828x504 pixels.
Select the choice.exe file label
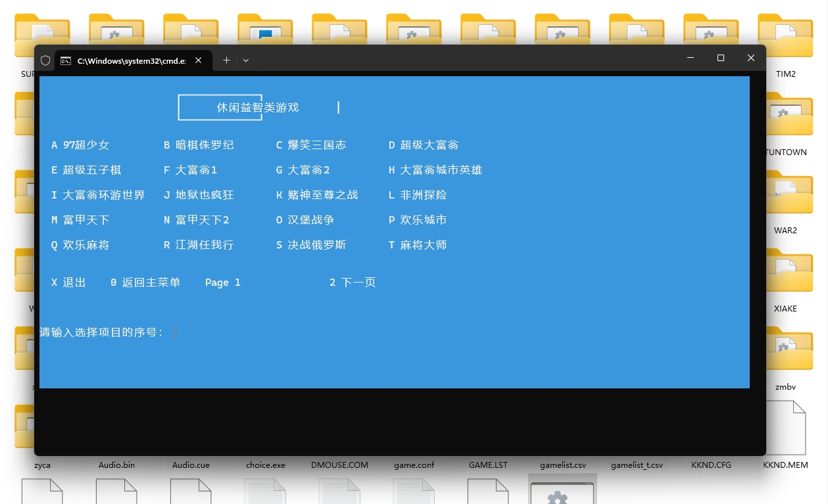[266, 465]
